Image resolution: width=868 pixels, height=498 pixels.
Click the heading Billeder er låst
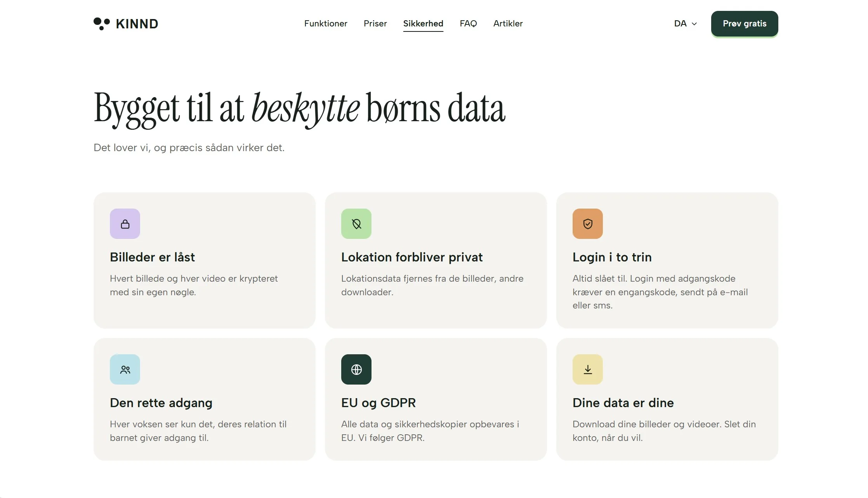(x=152, y=257)
